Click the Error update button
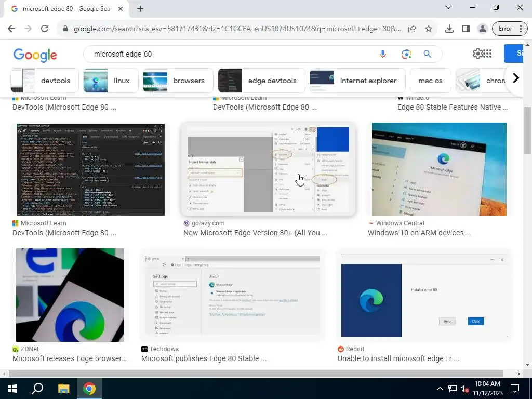The height and width of the screenshot is (399, 532). point(510,29)
